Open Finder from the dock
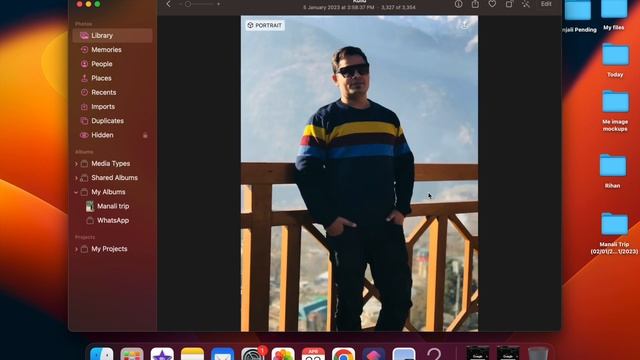 coord(101,354)
